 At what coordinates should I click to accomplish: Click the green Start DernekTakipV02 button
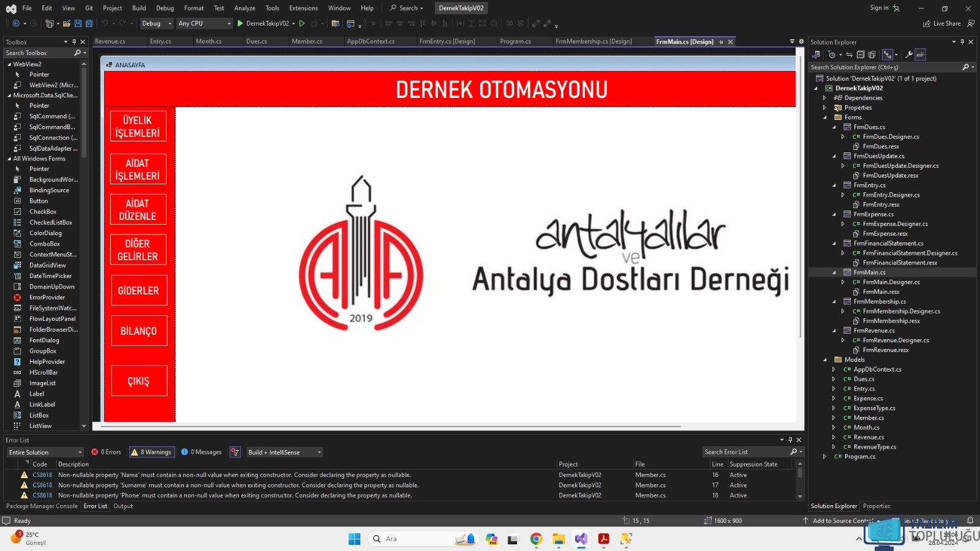[263, 23]
